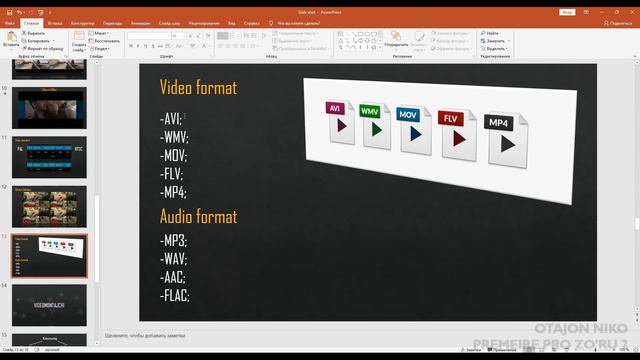Switch to the Конструктор tab

tap(82, 23)
